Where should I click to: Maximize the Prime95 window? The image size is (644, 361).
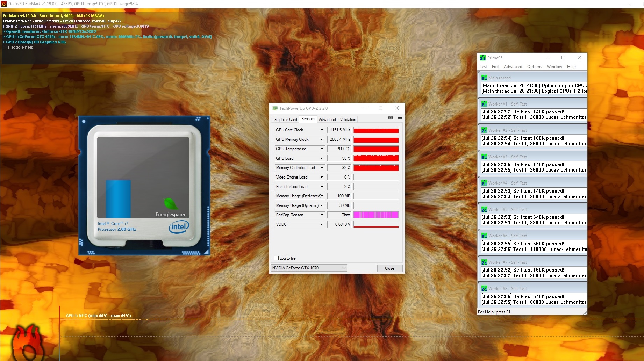563,58
